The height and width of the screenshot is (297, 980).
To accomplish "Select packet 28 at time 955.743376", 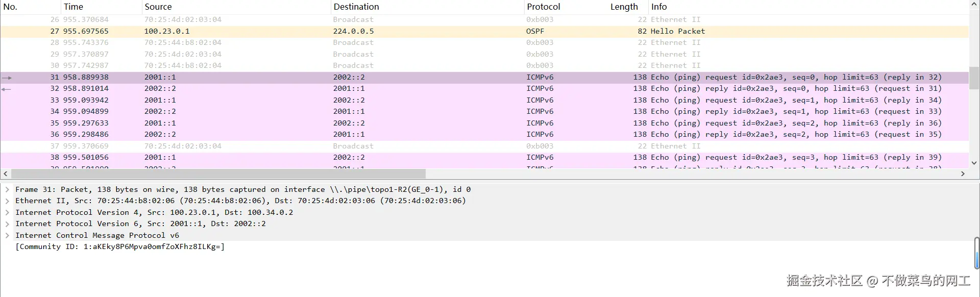I will pos(484,42).
